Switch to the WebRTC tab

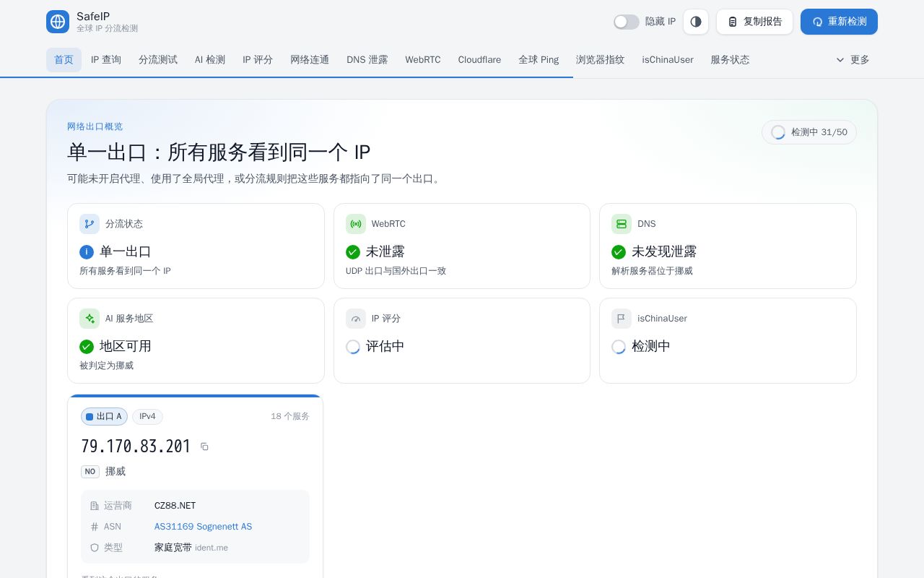[423, 60]
